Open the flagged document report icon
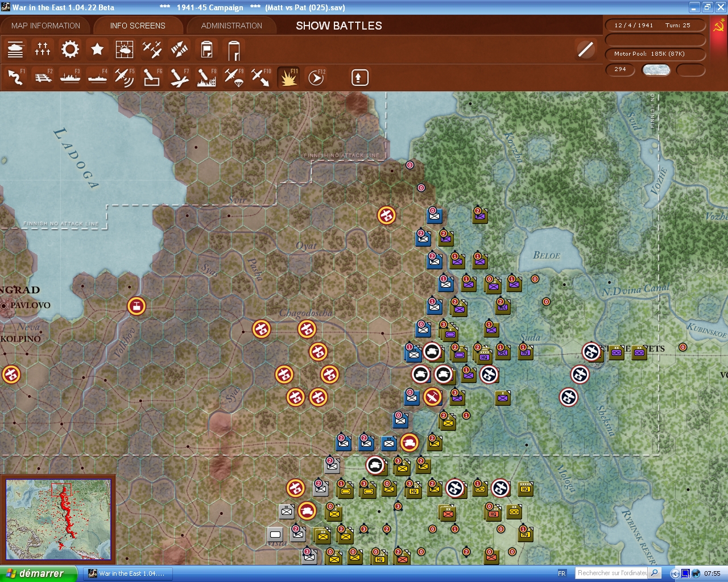 (206, 50)
